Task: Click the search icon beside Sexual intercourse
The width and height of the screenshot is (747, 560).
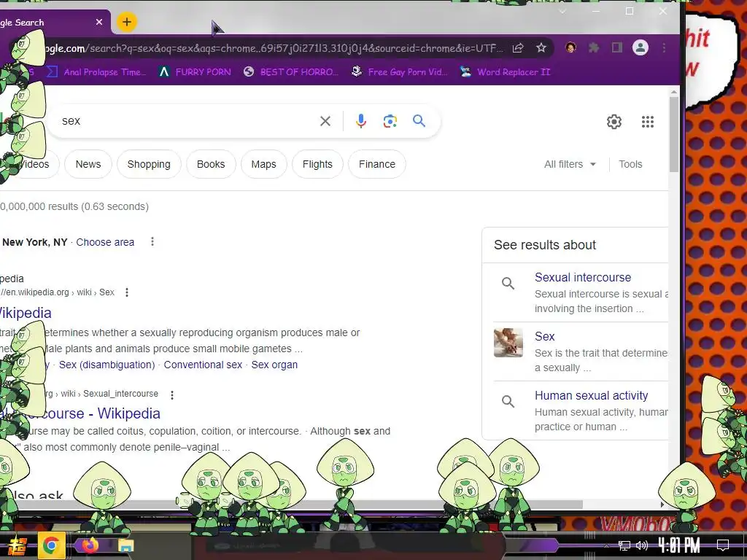Action: pyautogui.click(x=508, y=284)
